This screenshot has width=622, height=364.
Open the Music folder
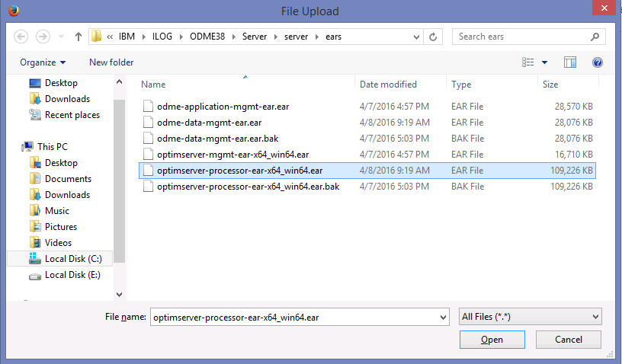point(56,211)
